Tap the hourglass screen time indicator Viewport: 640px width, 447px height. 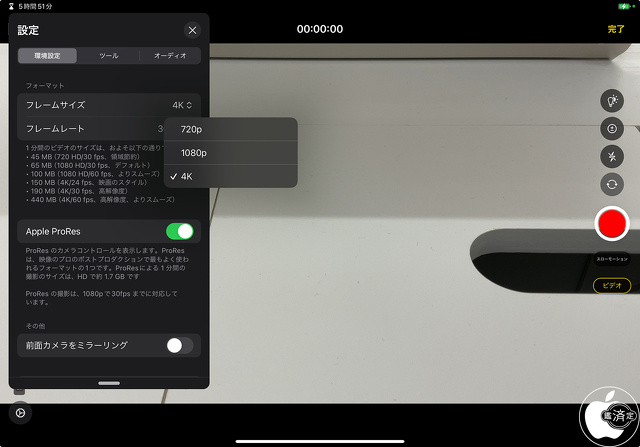click(11, 6)
